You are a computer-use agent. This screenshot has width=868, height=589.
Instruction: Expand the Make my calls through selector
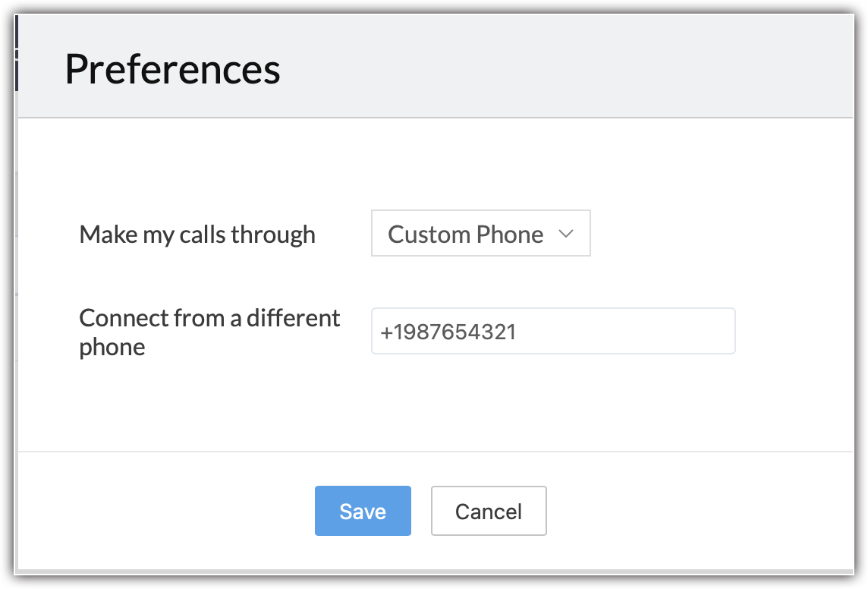coord(480,234)
